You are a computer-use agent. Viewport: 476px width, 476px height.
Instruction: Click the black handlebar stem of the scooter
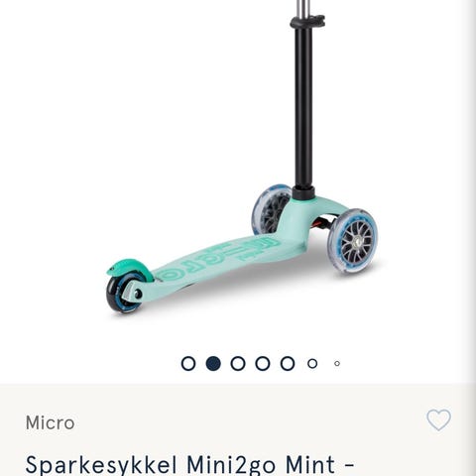pos(303,109)
